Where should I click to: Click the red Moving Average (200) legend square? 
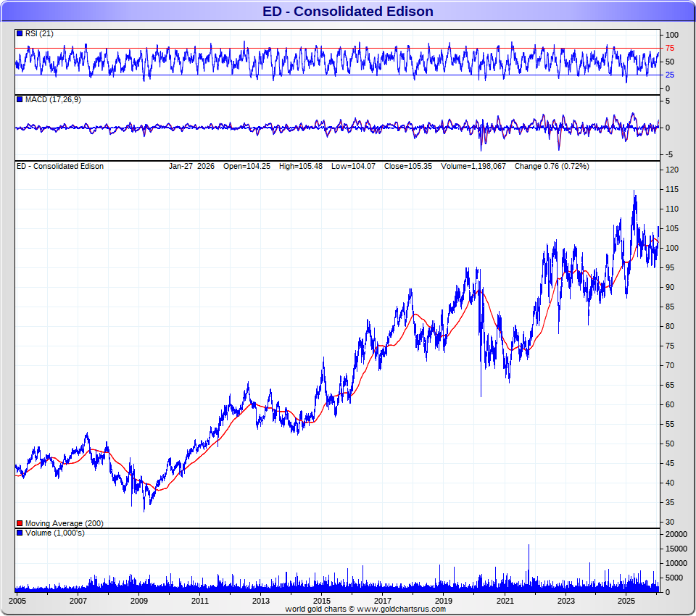tap(20, 523)
